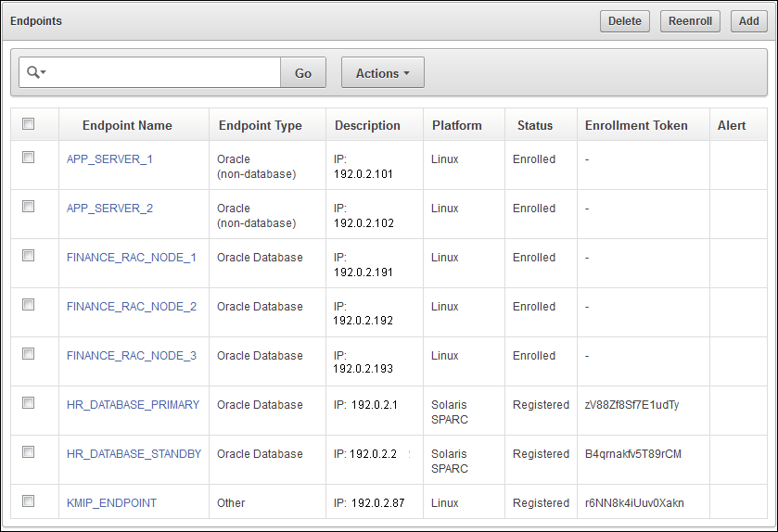
Task: Click description IP: 192.0.2.87
Action: pyautogui.click(x=369, y=502)
